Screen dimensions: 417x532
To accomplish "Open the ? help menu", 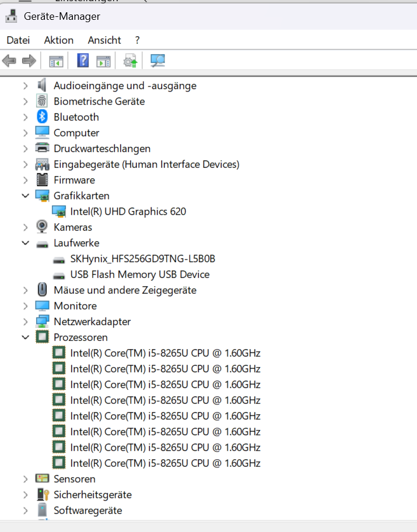I will 137,40.
